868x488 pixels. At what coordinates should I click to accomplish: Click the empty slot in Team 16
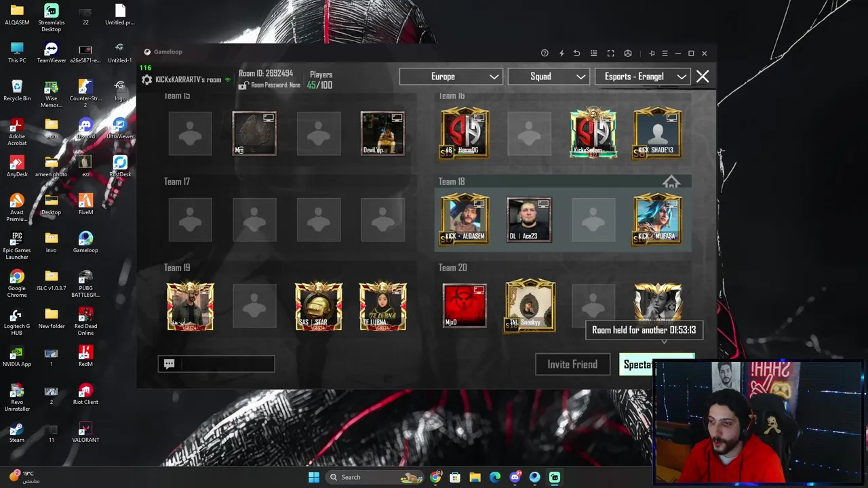click(x=529, y=134)
